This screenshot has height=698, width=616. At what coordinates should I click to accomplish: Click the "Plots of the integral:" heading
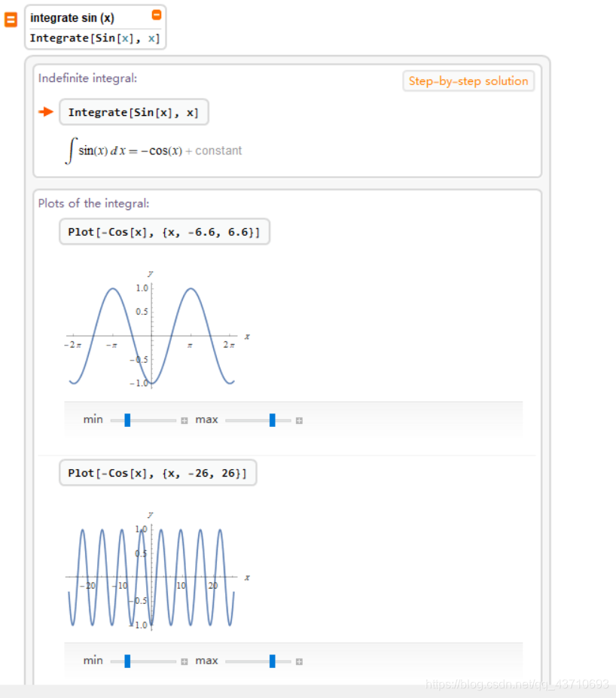tap(94, 203)
